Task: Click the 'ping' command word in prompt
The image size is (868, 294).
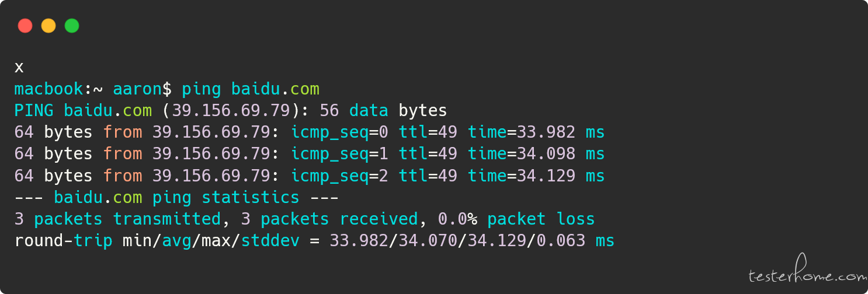Action: tap(201, 90)
